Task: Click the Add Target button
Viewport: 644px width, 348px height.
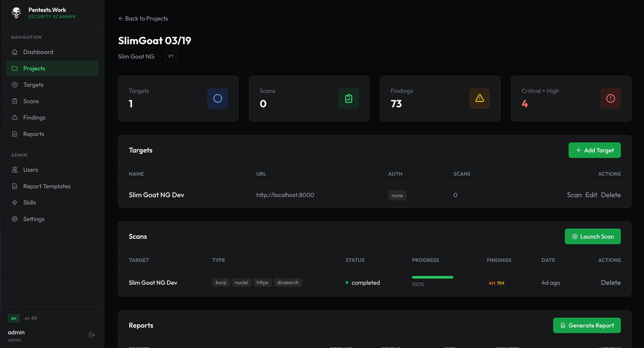Action: click(594, 150)
